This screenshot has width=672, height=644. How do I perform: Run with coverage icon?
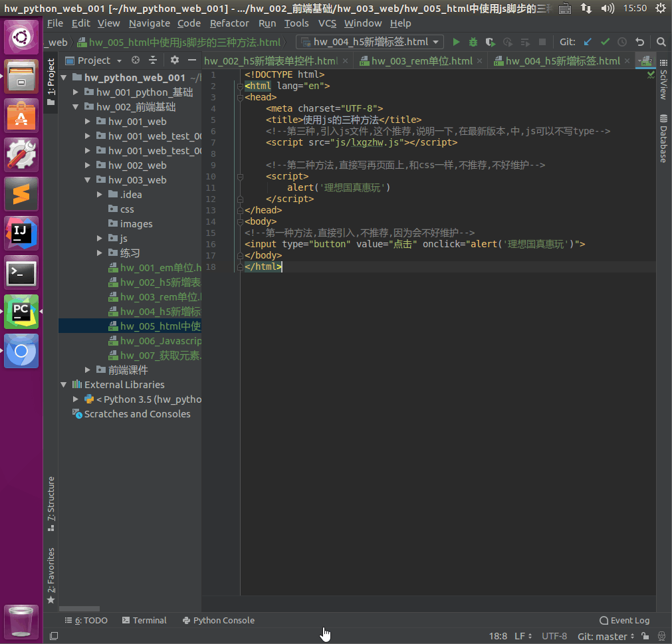tap(491, 42)
